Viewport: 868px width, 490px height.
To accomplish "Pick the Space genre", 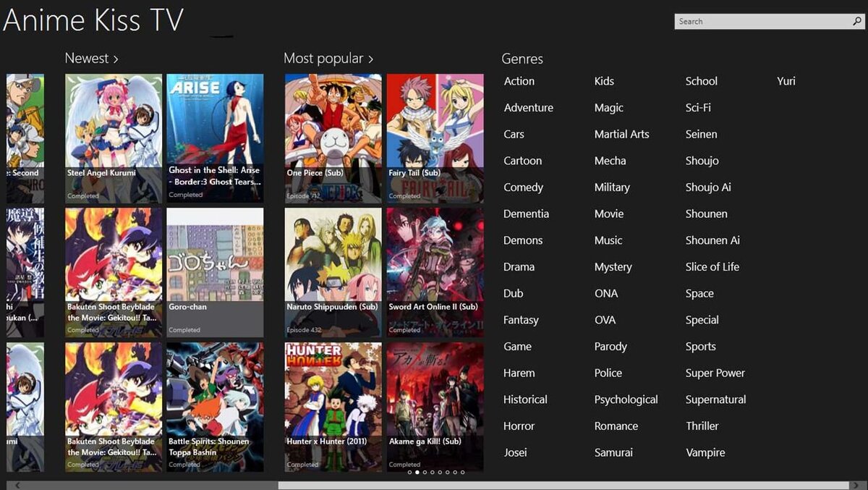I will click(x=699, y=293).
